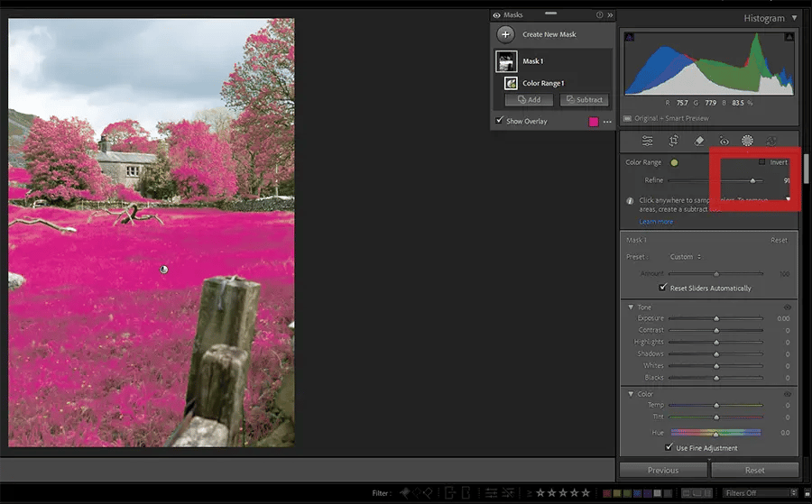This screenshot has width=812, height=504.
Task: Click the Highlights slider handle
Action: 716,343
